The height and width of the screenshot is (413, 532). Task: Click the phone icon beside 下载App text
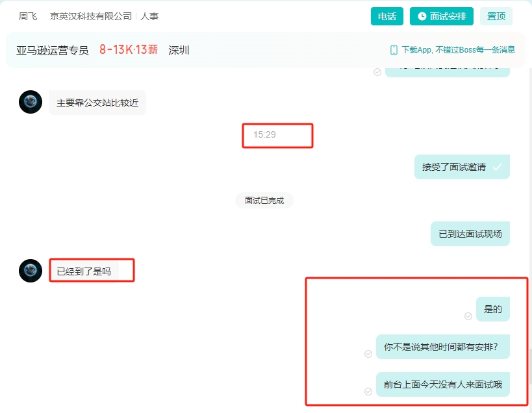click(394, 50)
